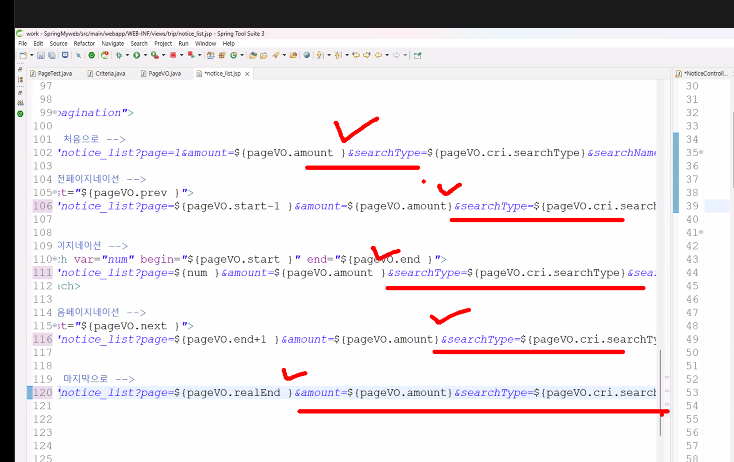Collapse the code fold at line 105
Viewport: 734px width, 462px height.
pos(55,192)
